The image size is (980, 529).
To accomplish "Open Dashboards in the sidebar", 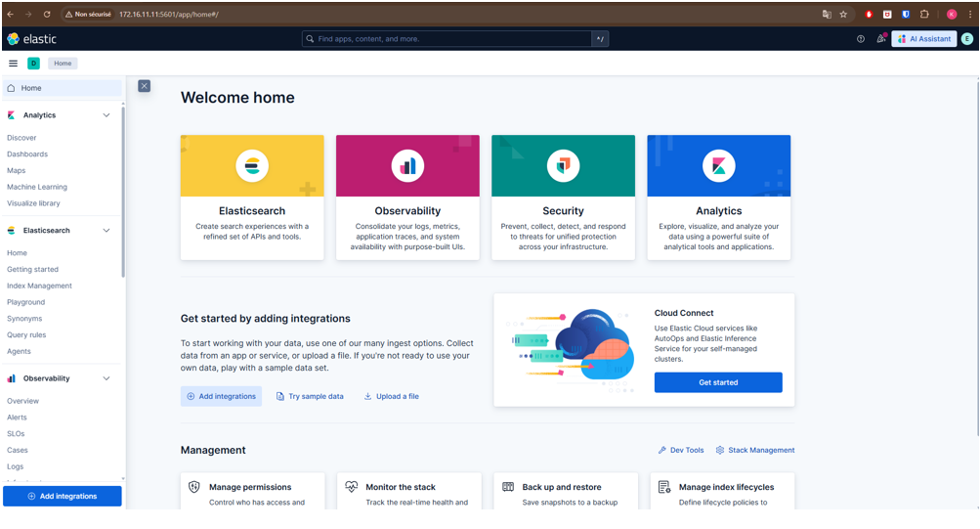I will pos(27,154).
